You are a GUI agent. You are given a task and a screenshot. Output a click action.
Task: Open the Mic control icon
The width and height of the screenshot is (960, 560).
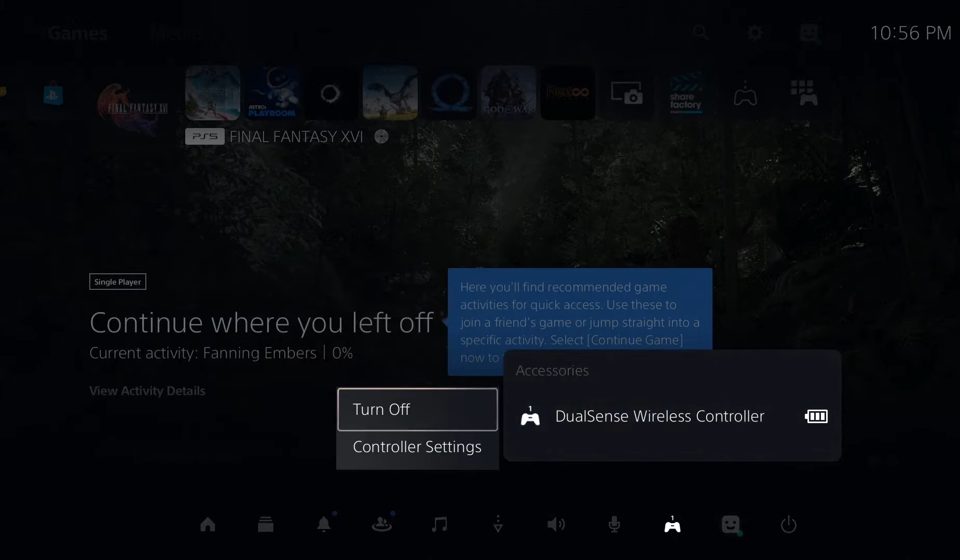614,525
